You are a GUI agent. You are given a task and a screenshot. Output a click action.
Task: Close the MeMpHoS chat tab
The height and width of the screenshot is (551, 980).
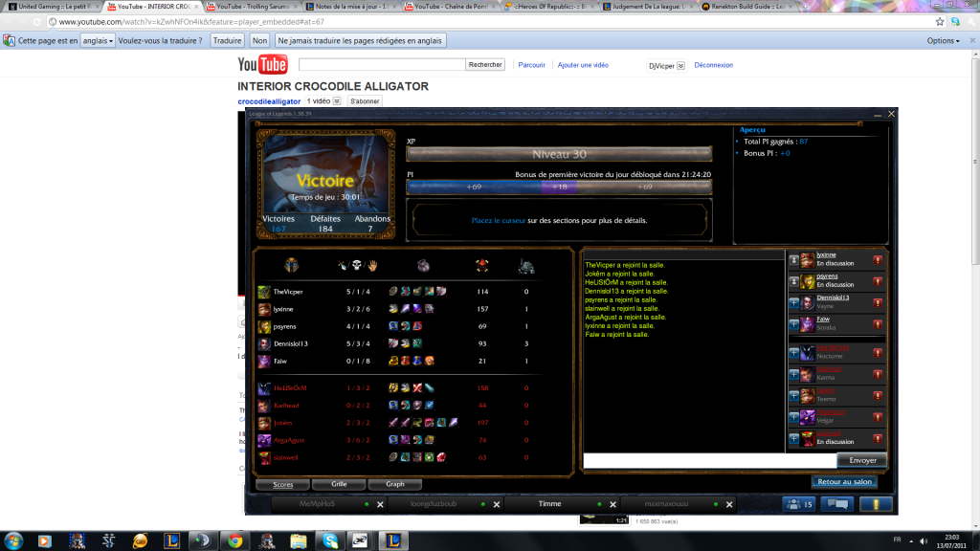tap(380, 504)
